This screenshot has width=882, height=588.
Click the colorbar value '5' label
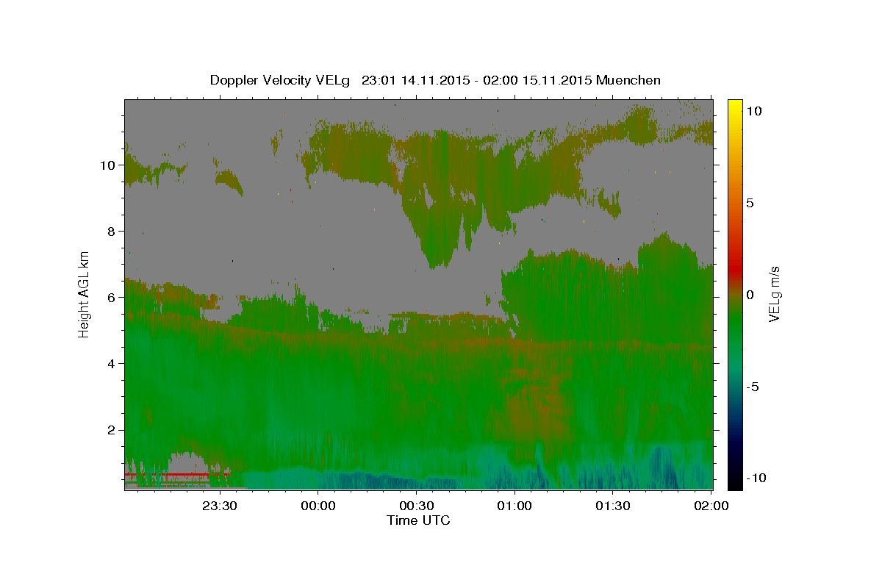(750, 202)
